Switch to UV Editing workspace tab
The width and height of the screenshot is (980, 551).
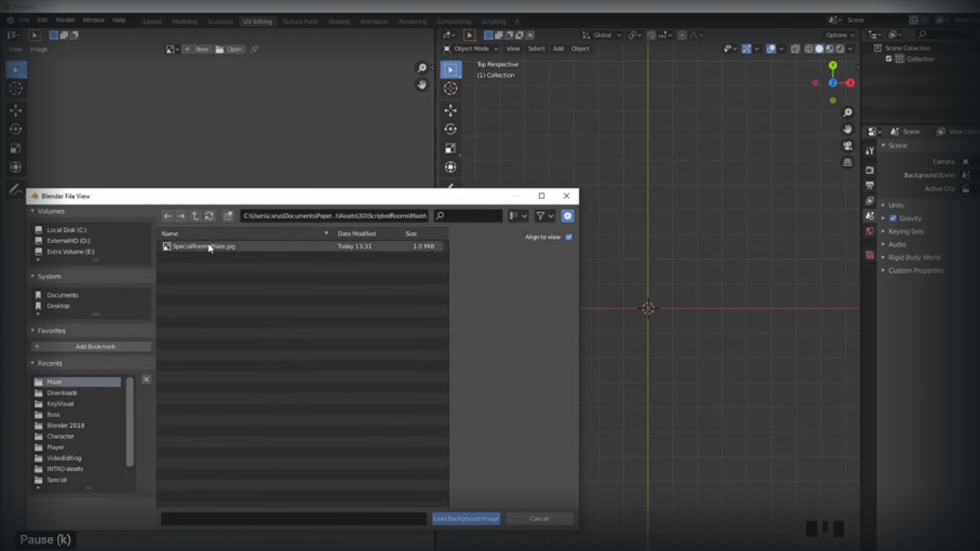pos(257,21)
